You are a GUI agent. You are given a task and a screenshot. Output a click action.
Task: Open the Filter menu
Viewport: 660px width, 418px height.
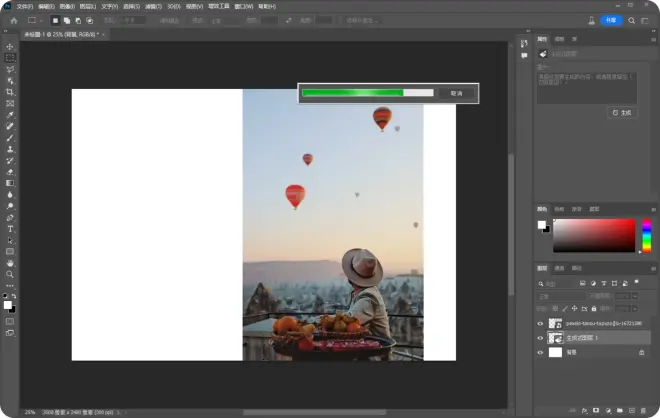pos(153,6)
